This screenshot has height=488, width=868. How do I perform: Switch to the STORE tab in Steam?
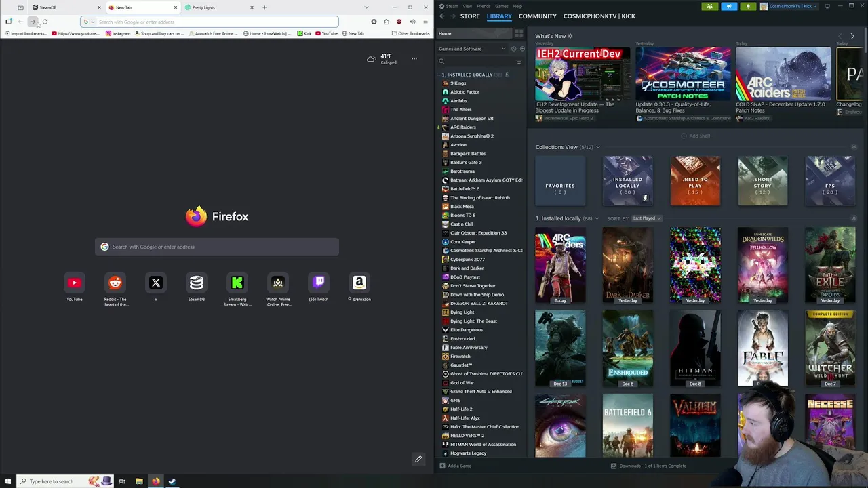[470, 16]
